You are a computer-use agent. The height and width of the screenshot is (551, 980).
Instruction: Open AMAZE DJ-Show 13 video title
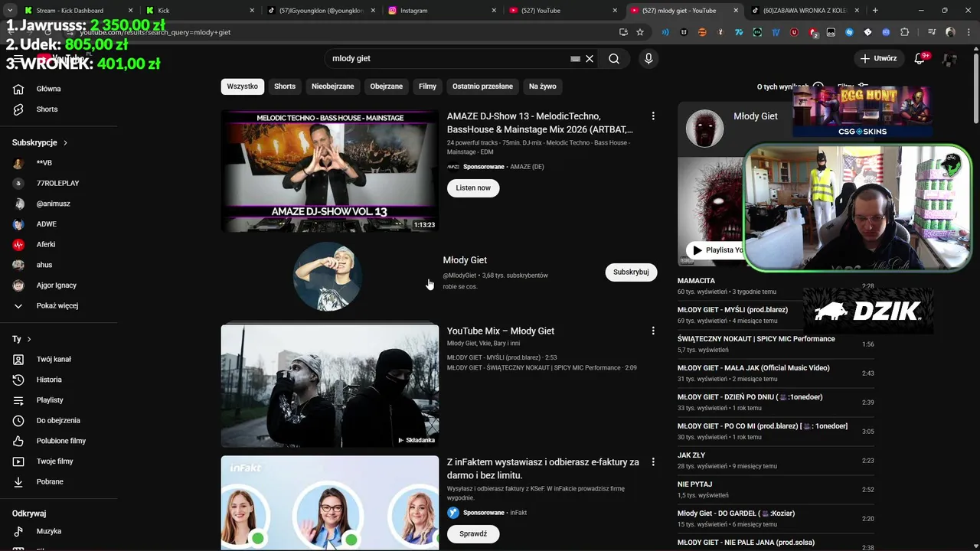(x=540, y=122)
